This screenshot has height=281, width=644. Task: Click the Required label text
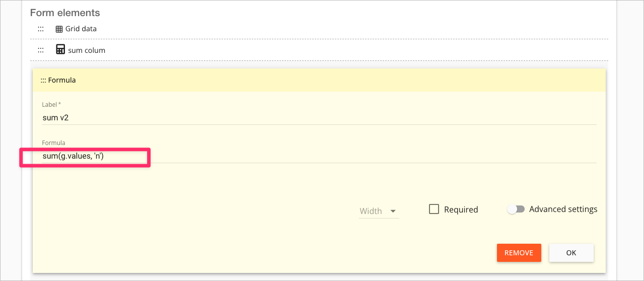coord(461,209)
